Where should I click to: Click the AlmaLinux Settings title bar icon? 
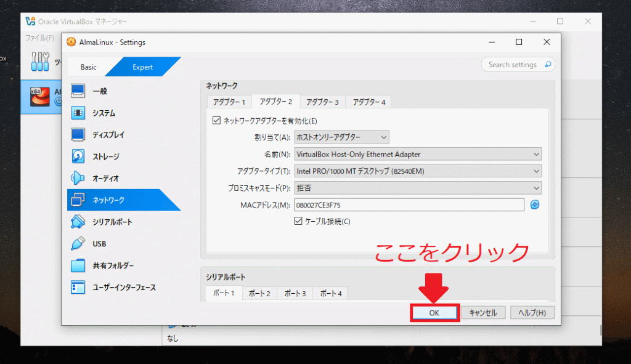[71, 42]
